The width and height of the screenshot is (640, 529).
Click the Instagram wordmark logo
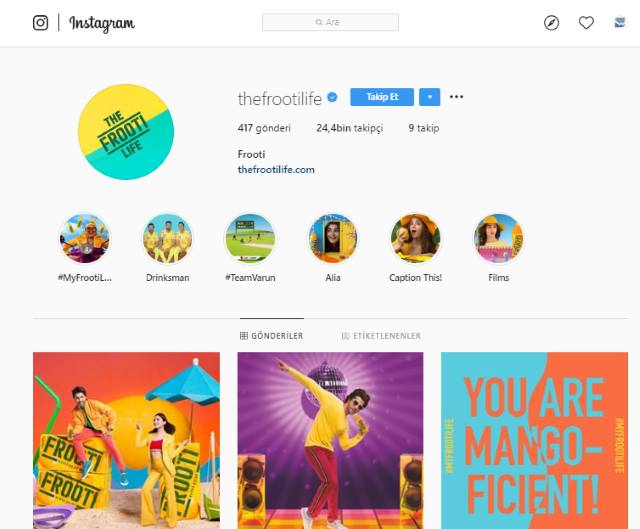[102, 23]
